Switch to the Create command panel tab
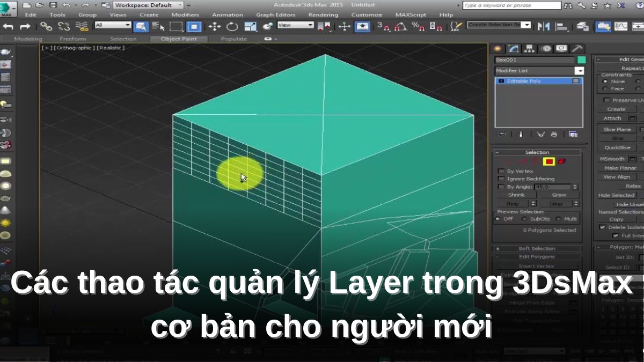Viewport: 644px width, 362px height. click(497, 48)
